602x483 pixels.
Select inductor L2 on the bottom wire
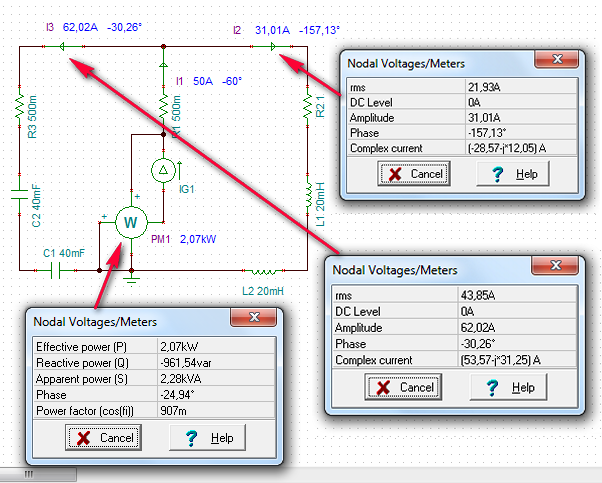click(x=263, y=269)
